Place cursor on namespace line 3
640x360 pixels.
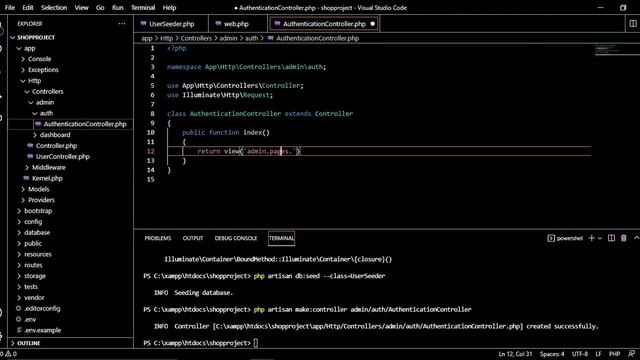pos(246,67)
